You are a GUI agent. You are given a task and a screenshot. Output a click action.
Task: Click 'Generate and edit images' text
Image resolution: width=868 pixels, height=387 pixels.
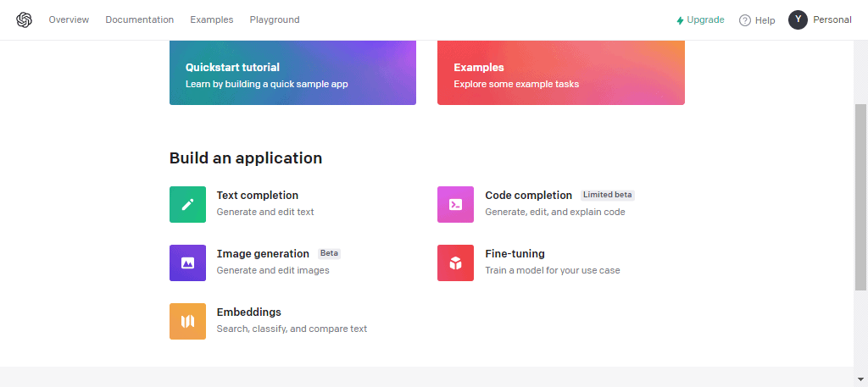pos(273,270)
